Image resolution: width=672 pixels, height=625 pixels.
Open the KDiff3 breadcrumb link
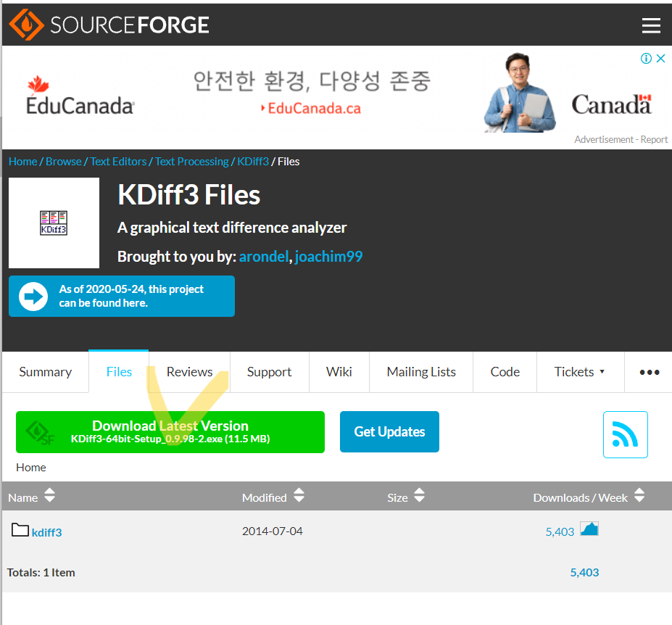point(253,162)
